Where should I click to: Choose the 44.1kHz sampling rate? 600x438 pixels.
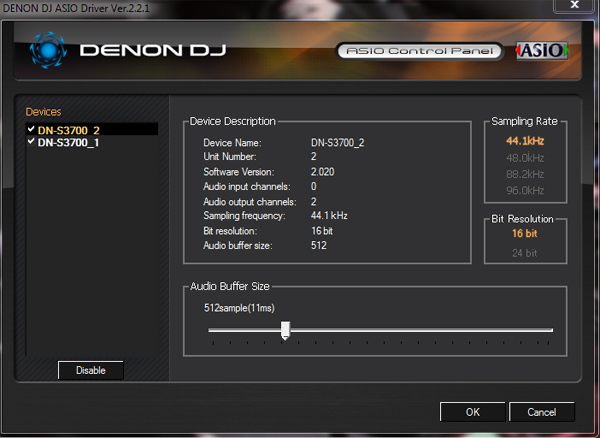(x=525, y=141)
